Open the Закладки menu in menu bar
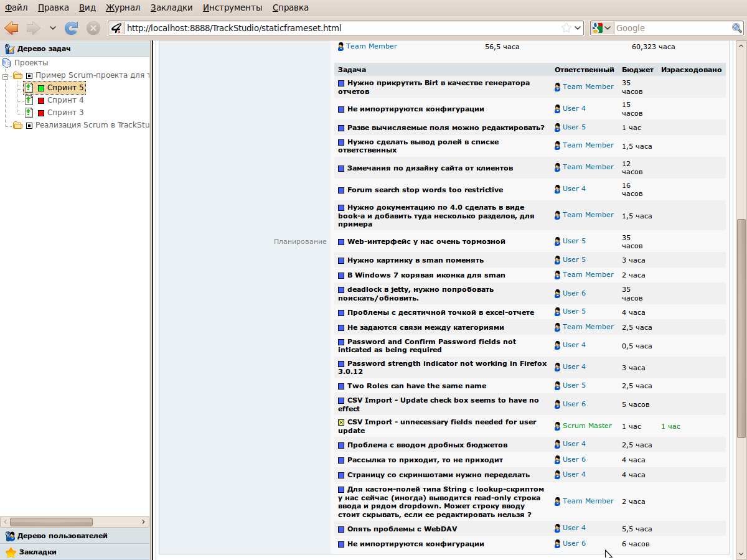This screenshot has height=560, width=747. 171,7
